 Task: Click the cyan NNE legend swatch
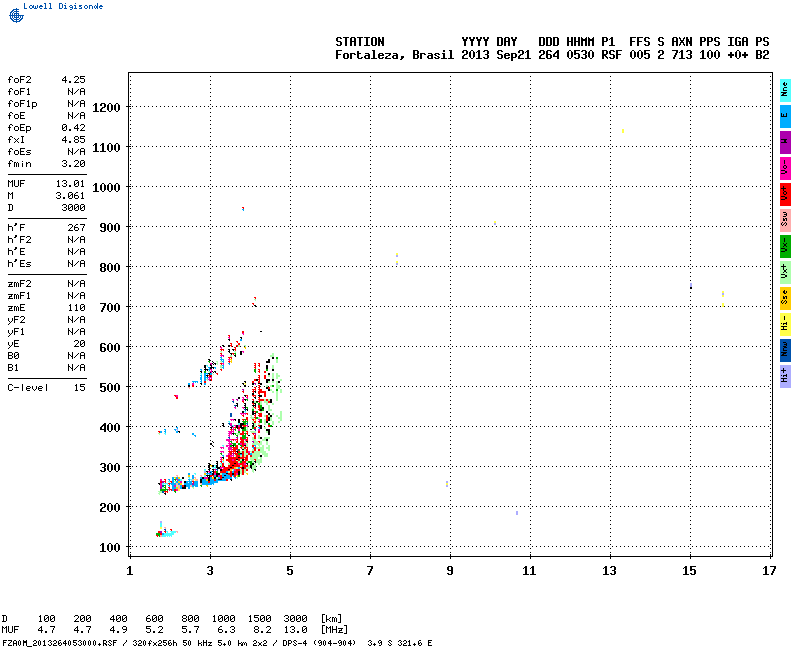click(785, 88)
